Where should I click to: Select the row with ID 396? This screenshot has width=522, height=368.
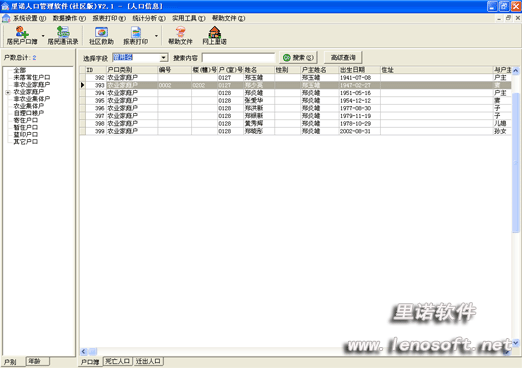point(295,108)
